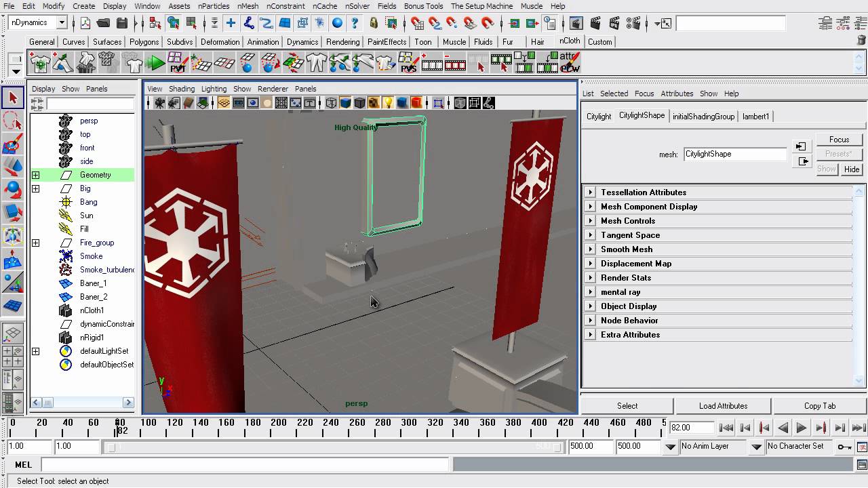Click Isolate Select viewport icon
The image size is (868, 488).
click(438, 103)
